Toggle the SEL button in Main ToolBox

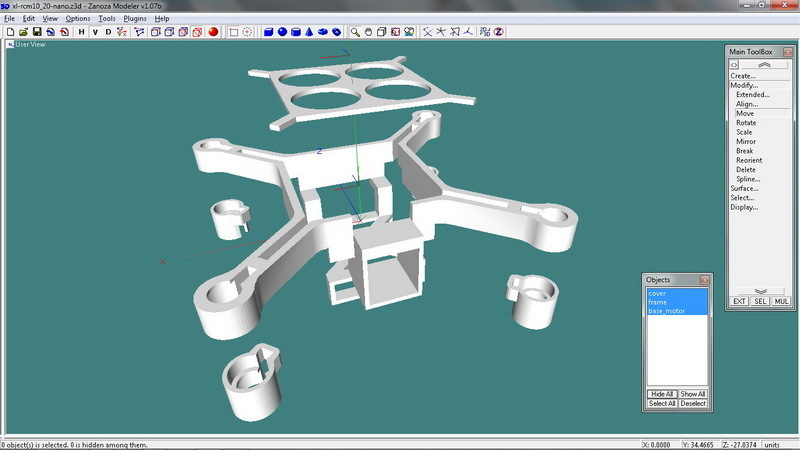[760, 301]
